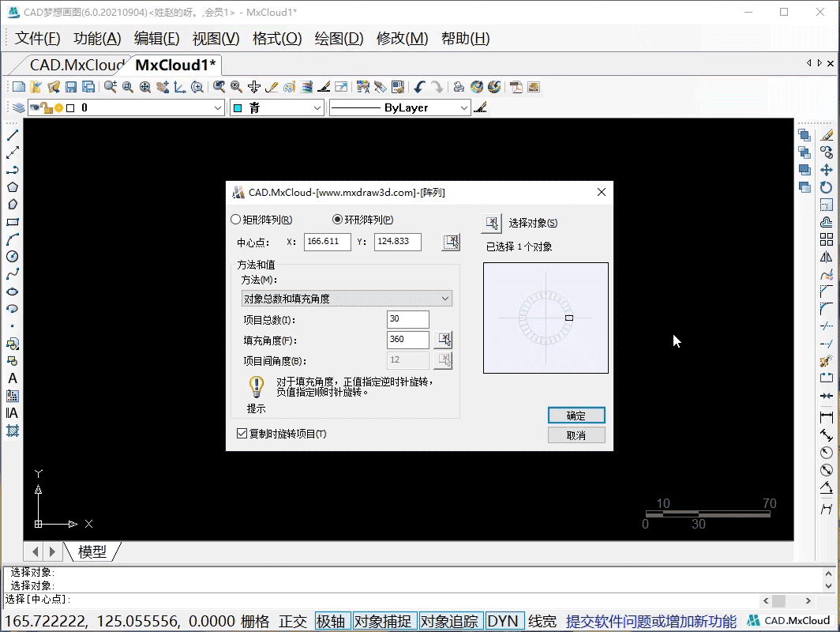Screen dimensions: 840x632
Task: Click the Save file toolbar icon
Action: (71, 87)
